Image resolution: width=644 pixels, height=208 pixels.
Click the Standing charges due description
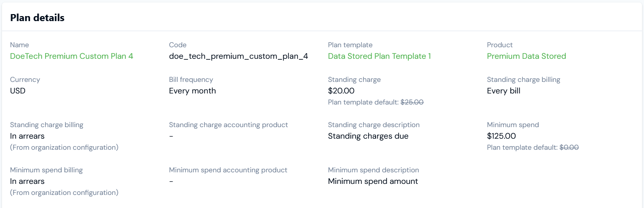pyautogui.click(x=368, y=136)
